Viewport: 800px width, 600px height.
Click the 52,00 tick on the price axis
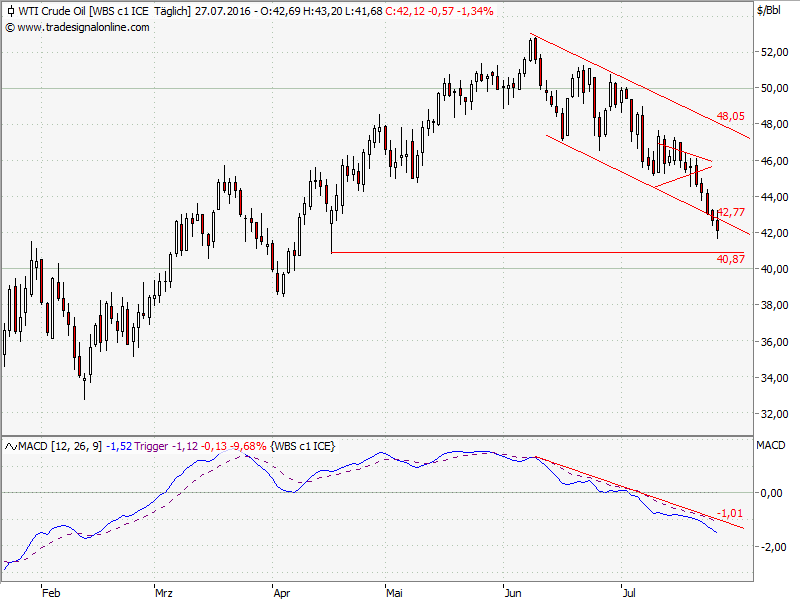click(773, 52)
